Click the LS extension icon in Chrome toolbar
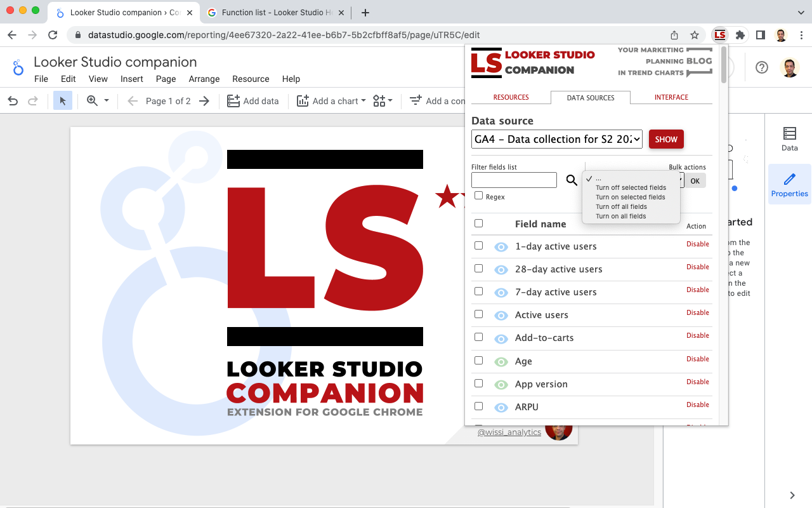 click(719, 35)
